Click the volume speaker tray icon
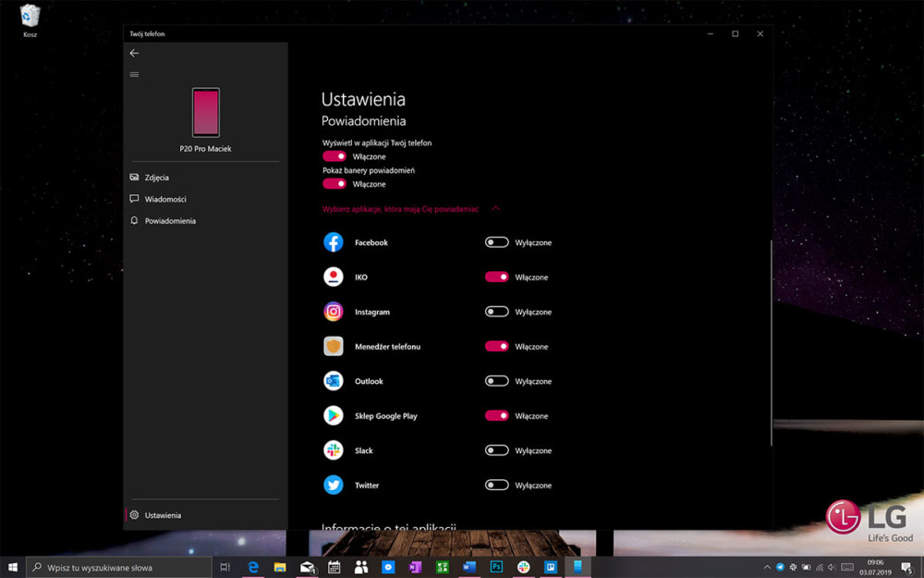The width and height of the screenshot is (924, 578). pos(832,568)
